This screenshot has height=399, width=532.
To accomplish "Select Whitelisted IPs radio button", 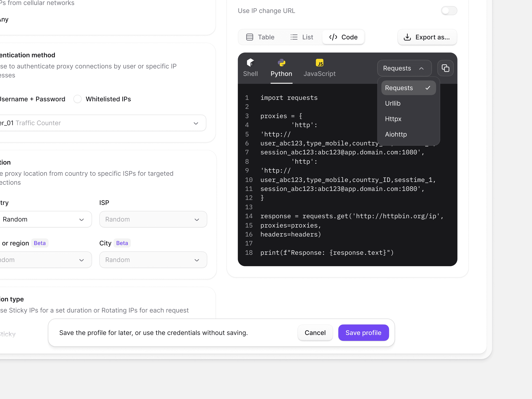I will tap(77, 99).
